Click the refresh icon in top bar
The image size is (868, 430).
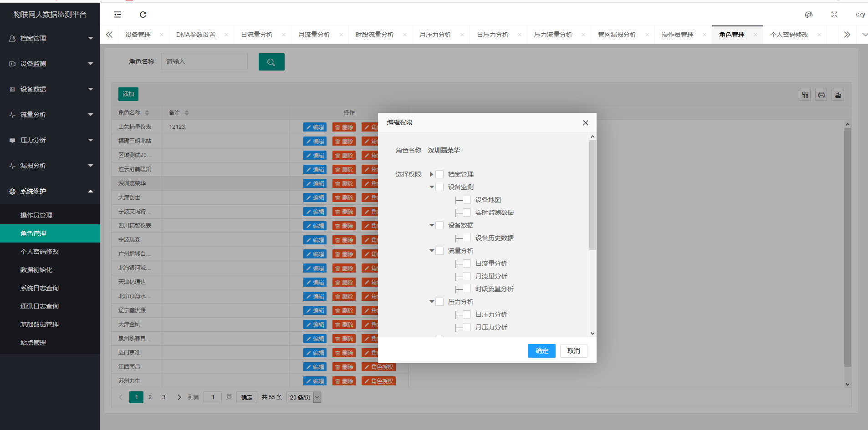pos(143,15)
